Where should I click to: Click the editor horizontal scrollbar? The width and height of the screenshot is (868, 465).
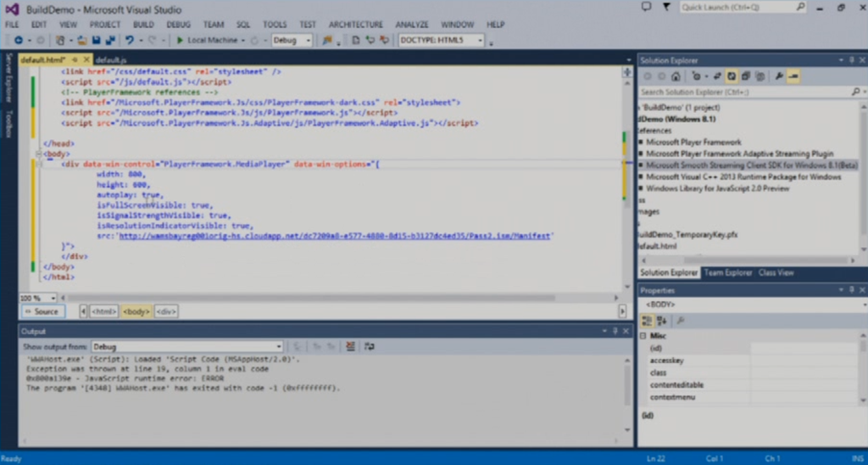pos(311,298)
